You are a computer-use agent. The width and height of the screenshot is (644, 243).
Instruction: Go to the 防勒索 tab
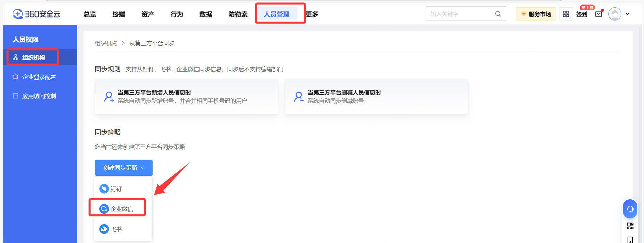click(x=238, y=14)
